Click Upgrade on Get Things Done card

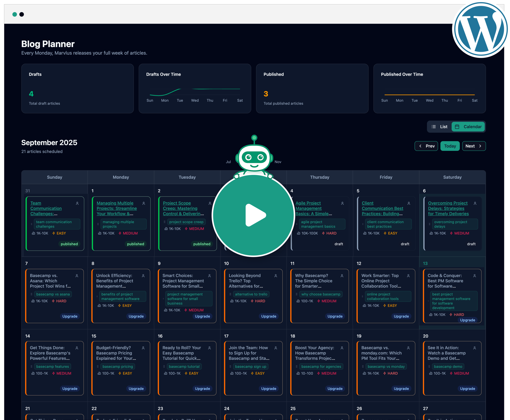coord(70,389)
